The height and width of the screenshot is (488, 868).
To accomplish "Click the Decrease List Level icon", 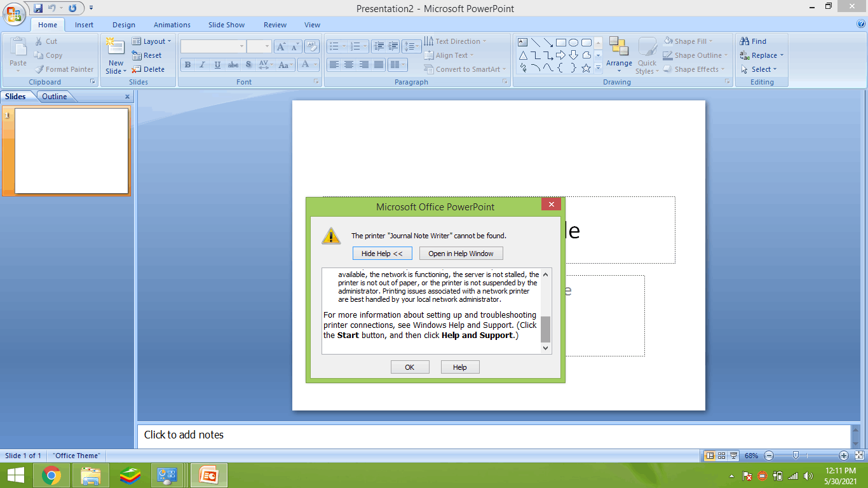I will point(379,46).
